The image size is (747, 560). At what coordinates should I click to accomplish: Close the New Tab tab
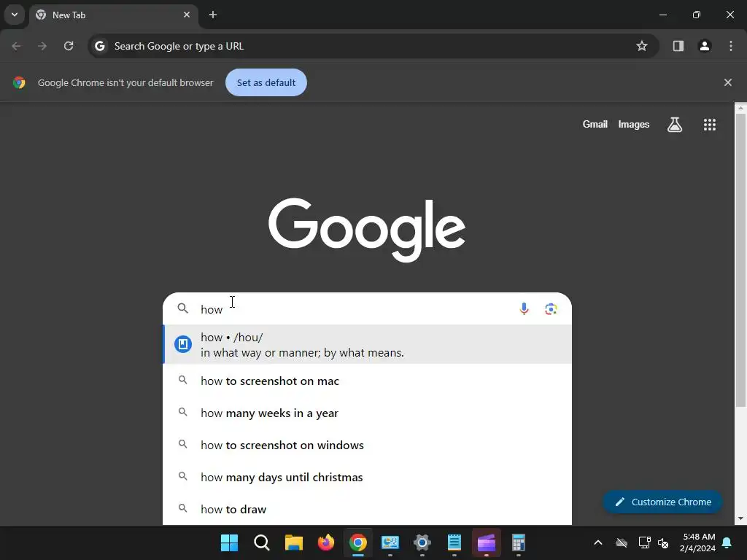[186, 15]
